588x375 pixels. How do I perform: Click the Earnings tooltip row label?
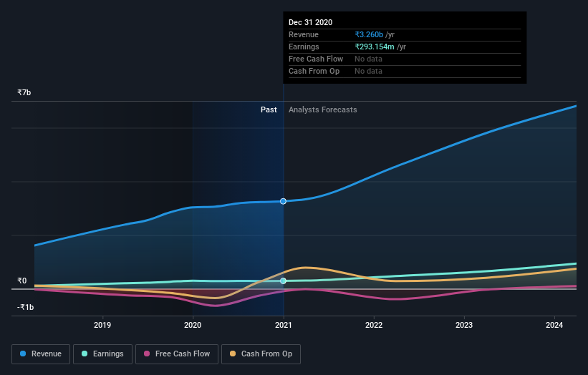[x=304, y=47]
